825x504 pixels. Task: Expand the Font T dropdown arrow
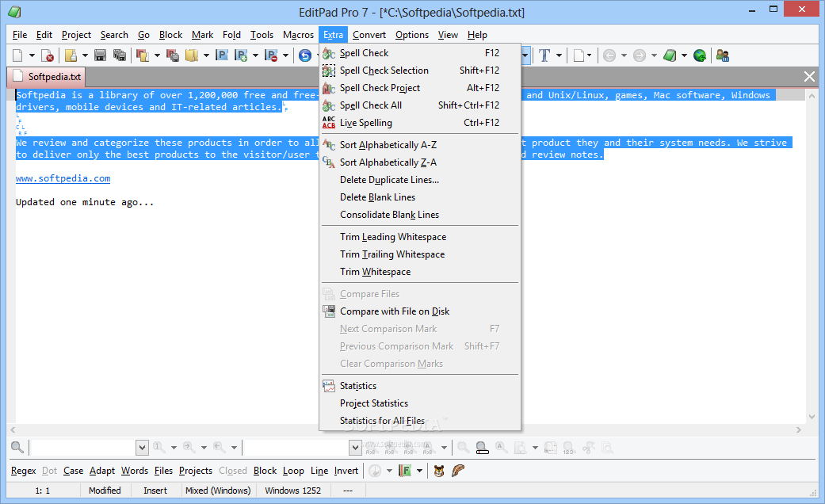[559, 55]
